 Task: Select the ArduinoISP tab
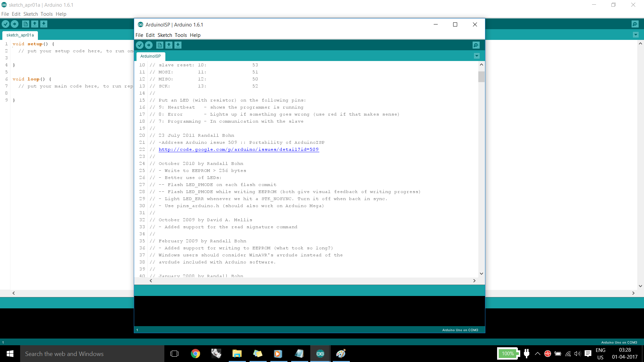point(151,56)
